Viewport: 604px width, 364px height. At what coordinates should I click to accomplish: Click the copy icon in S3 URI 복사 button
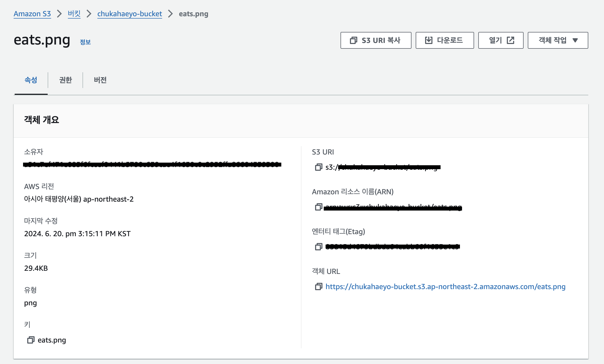(354, 40)
